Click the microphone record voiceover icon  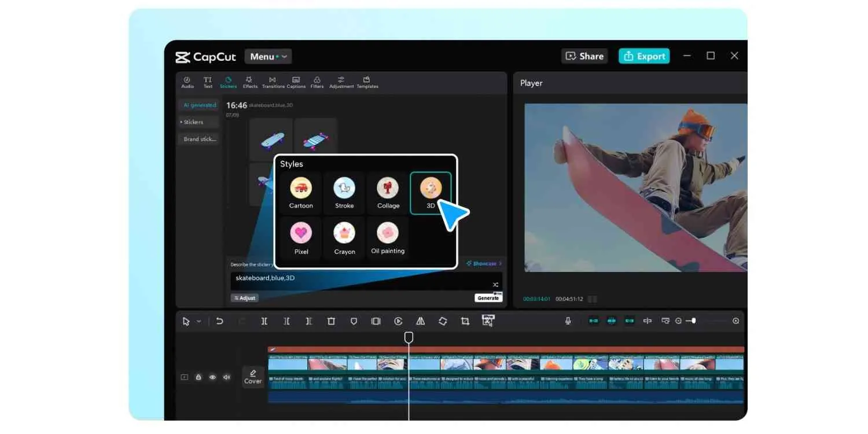point(568,321)
